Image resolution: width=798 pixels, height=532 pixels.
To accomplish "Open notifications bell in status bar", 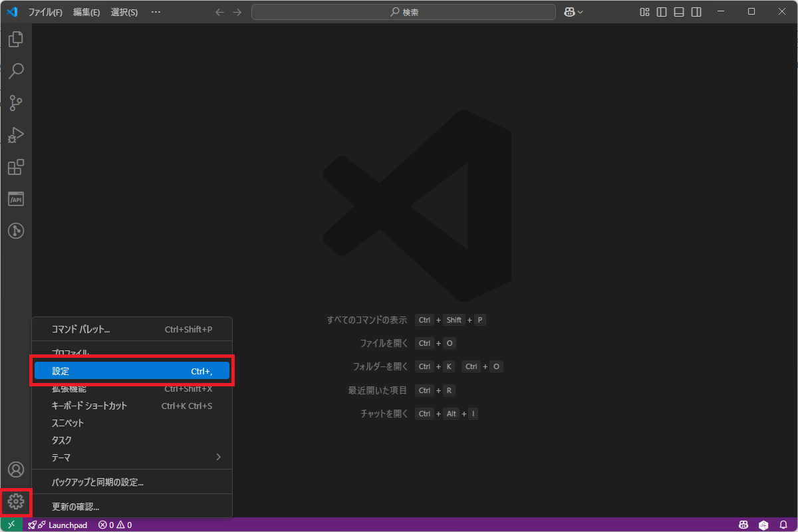I will click(783, 525).
